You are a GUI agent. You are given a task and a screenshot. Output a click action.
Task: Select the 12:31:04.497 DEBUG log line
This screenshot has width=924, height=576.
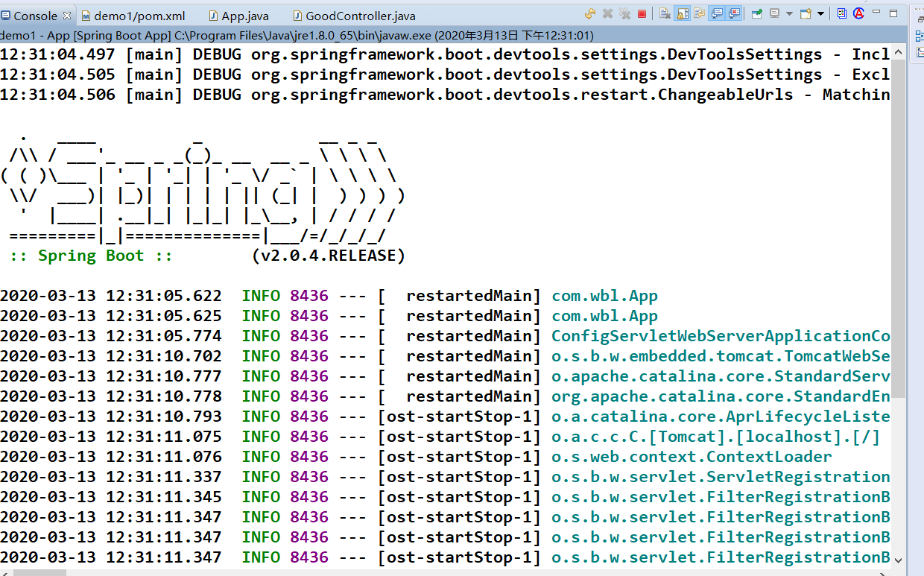pyautogui.click(x=445, y=54)
